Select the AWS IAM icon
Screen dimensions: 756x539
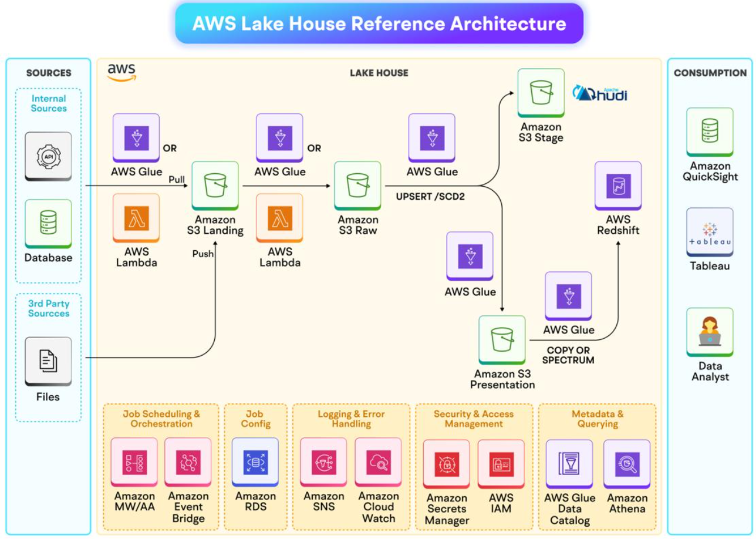[501, 465]
